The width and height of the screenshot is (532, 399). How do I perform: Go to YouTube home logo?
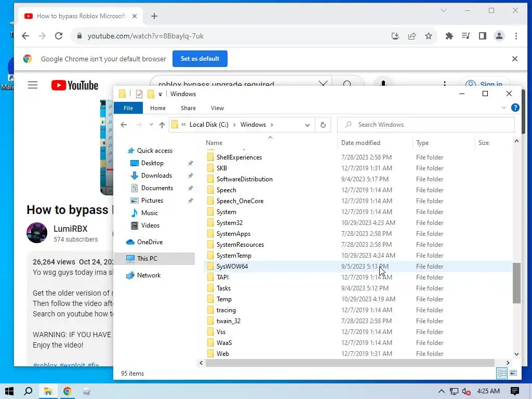pyautogui.click(x=75, y=85)
